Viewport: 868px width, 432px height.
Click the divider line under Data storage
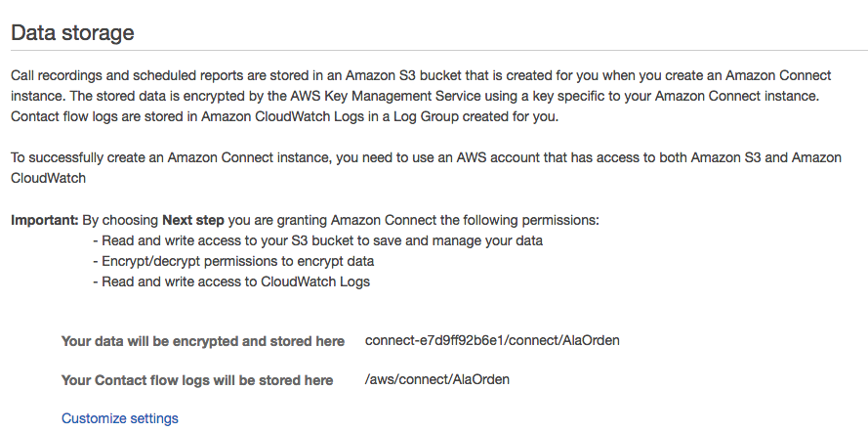(434, 50)
